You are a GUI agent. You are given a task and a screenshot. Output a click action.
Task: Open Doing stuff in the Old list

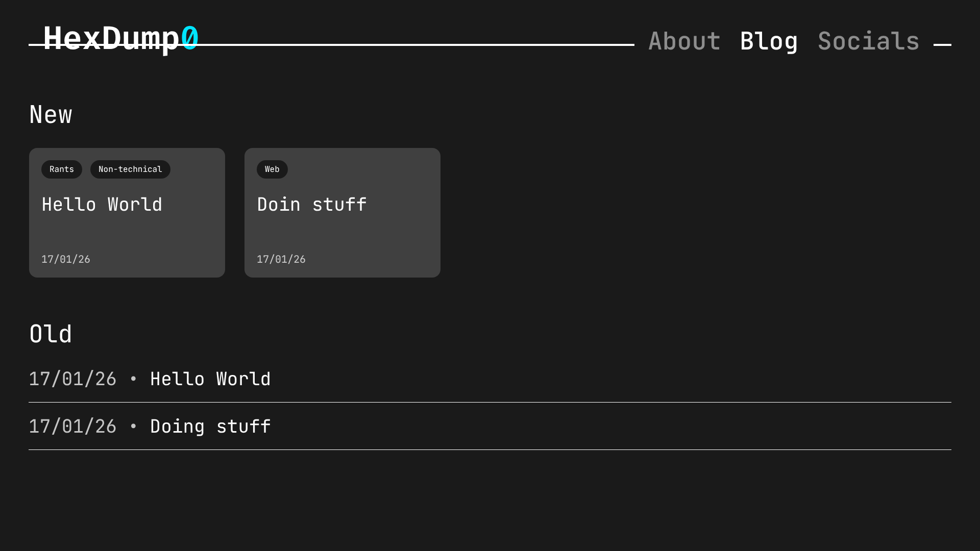(210, 427)
